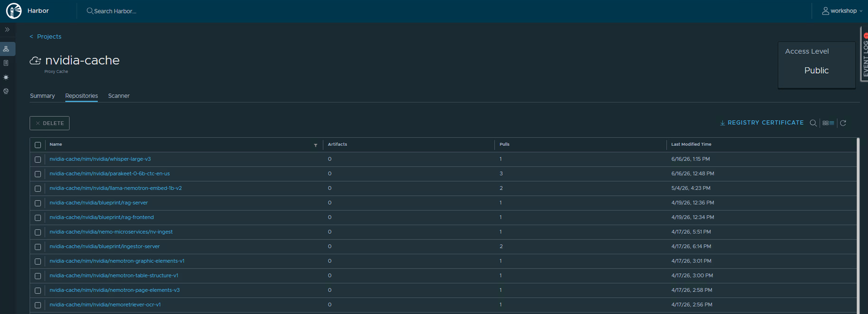Toggle the card/list view icon
Viewport: 868px width, 314px height.
coord(828,123)
